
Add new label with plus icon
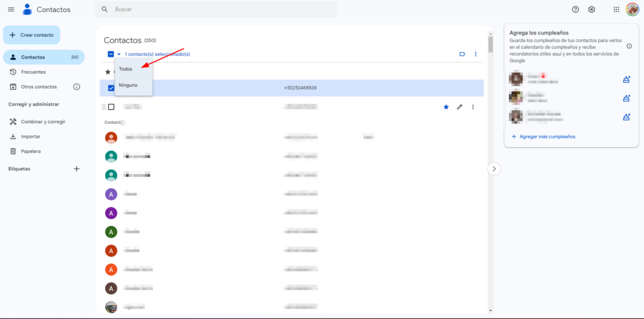(77, 169)
